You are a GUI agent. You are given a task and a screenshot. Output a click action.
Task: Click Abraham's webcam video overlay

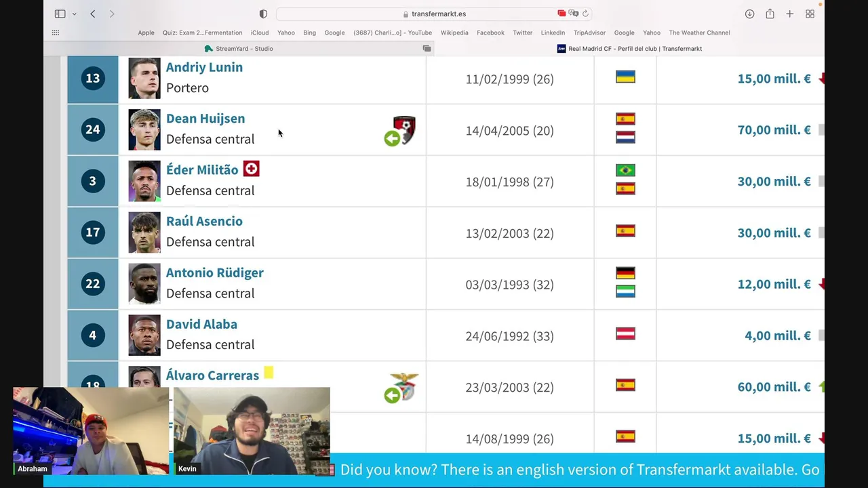[x=91, y=431]
